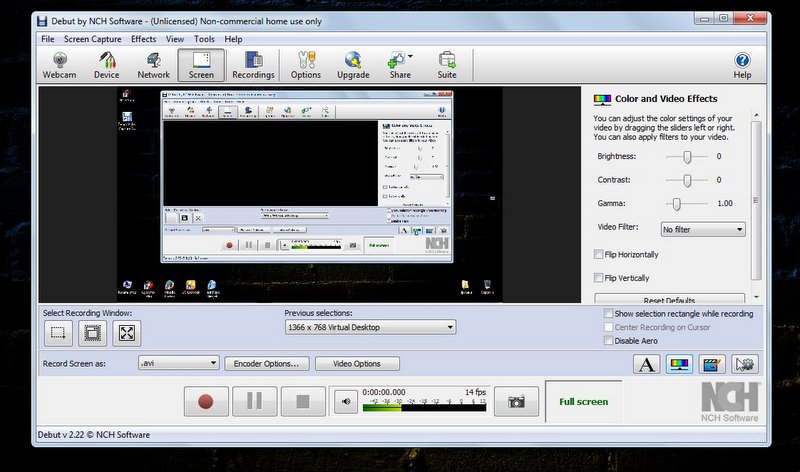800x472 pixels.
Task: Click the NCH Software logo
Action: coord(730,402)
